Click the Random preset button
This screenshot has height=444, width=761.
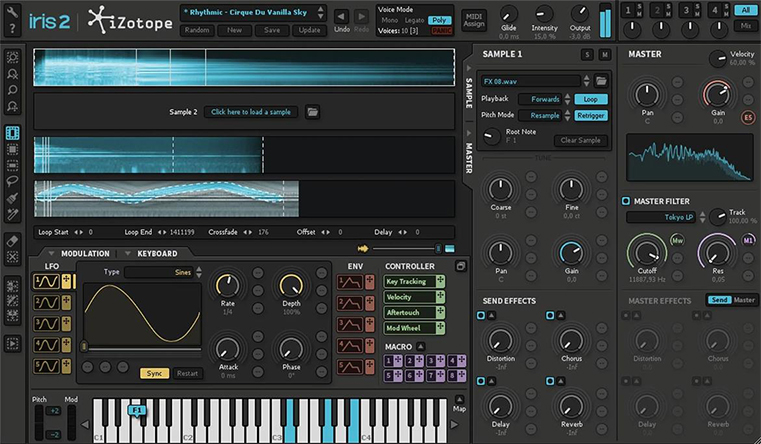(197, 30)
